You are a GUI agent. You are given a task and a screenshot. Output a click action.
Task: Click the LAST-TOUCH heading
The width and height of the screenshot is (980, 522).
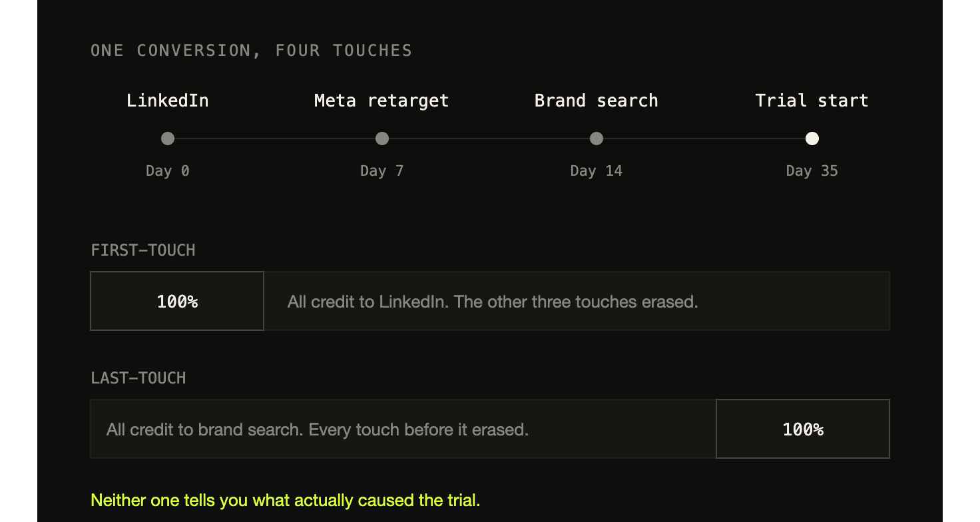point(138,378)
